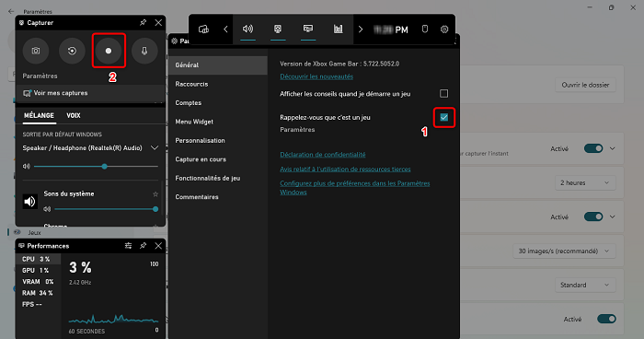Pin the Capturer widget
Viewport: 644px width, 339px height.
[x=143, y=23]
